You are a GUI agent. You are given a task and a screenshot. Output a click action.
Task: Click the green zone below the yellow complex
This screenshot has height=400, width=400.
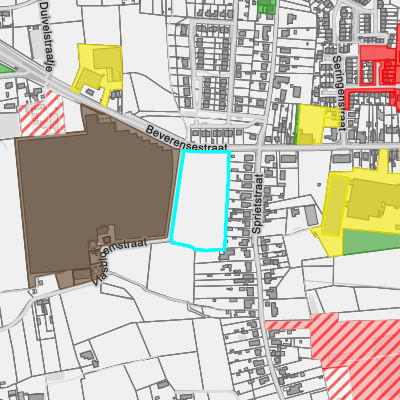370,242
